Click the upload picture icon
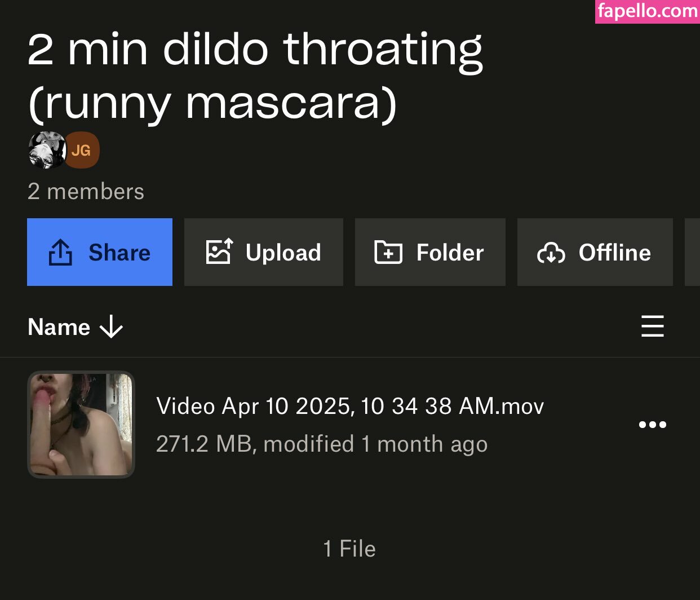Image resolution: width=700 pixels, height=600 pixels. pyautogui.click(x=219, y=252)
